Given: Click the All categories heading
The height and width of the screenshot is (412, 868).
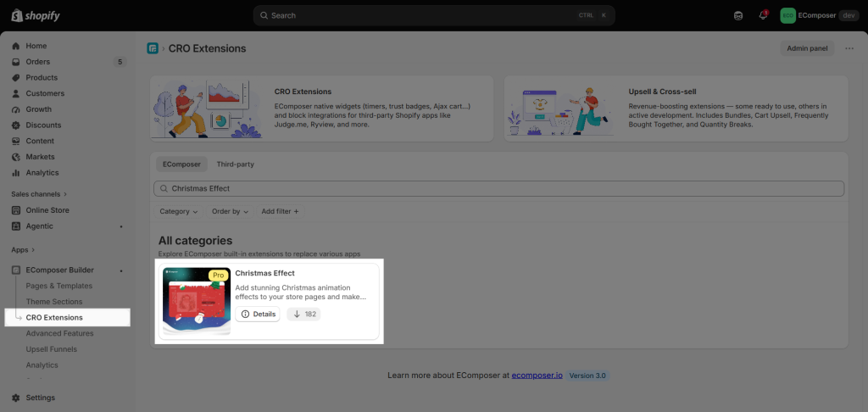Looking at the screenshot, I should coord(196,241).
